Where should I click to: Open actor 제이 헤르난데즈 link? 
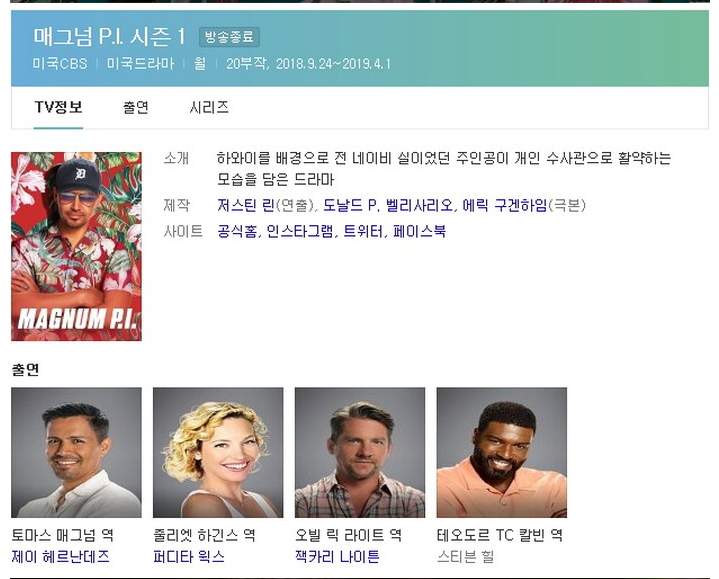point(61,557)
